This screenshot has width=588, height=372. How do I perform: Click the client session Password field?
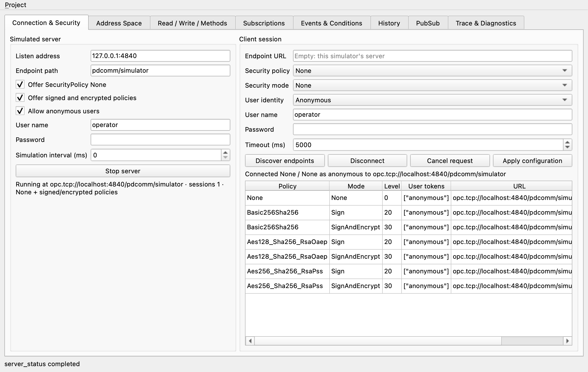coord(432,129)
